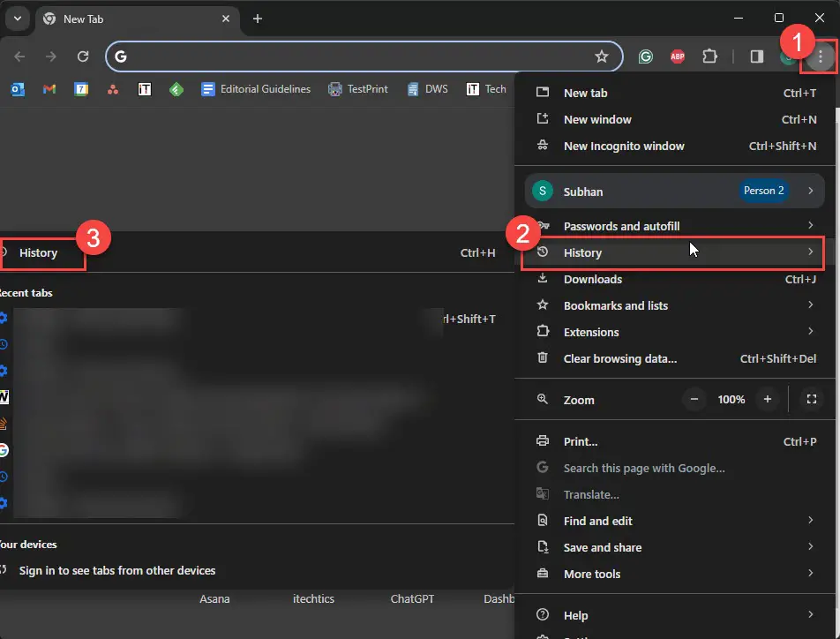Open the Extensions puzzle-piece icon
The width and height of the screenshot is (840, 639).
coord(710,56)
